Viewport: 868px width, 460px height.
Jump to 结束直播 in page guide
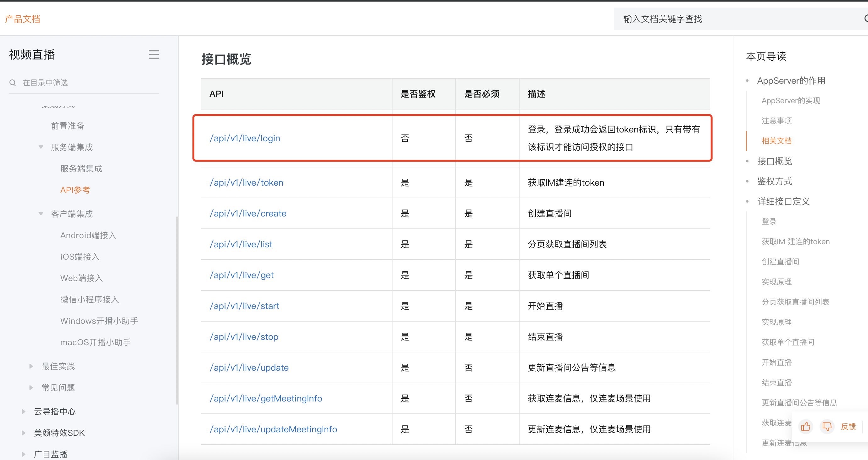(777, 383)
